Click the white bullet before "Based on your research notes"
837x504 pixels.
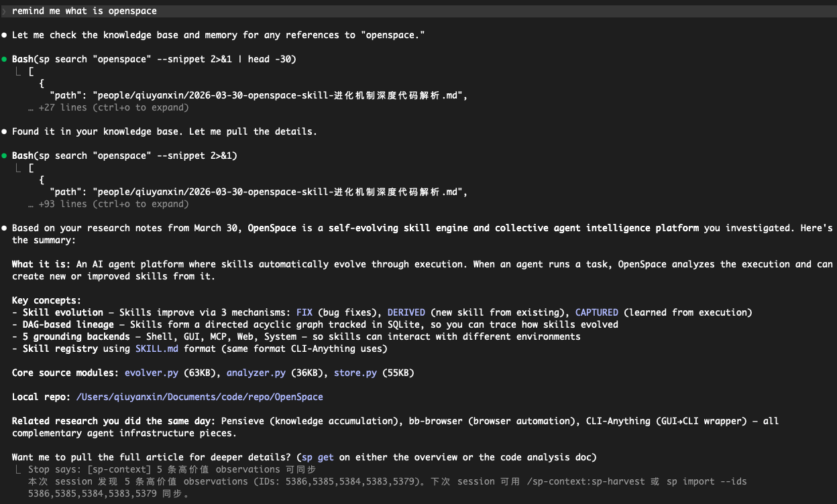[5, 228]
